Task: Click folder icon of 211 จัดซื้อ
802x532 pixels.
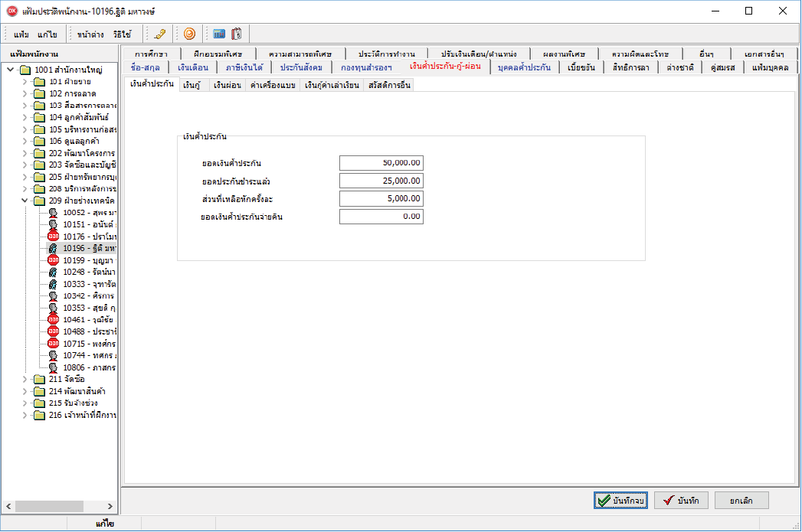Action: tap(39, 379)
